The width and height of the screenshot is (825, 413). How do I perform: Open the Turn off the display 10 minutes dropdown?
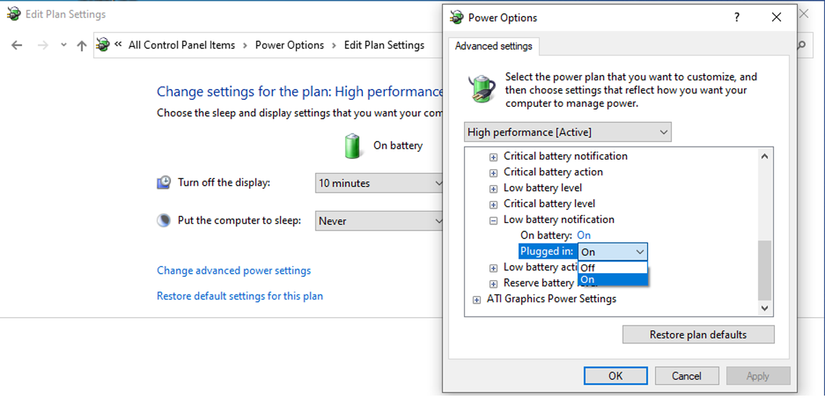[379, 183]
